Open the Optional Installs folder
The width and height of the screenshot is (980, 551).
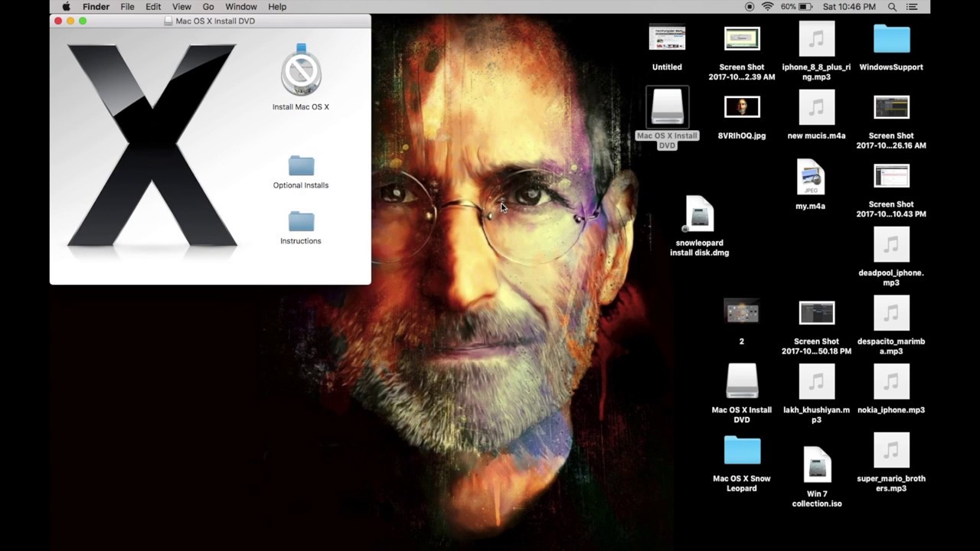pyautogui.click(x=301, y=166)
